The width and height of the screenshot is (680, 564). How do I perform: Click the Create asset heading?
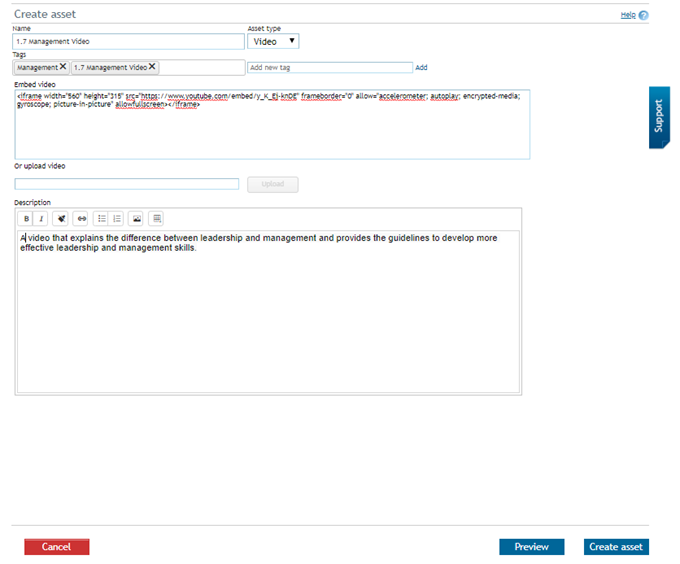(45, 14)
